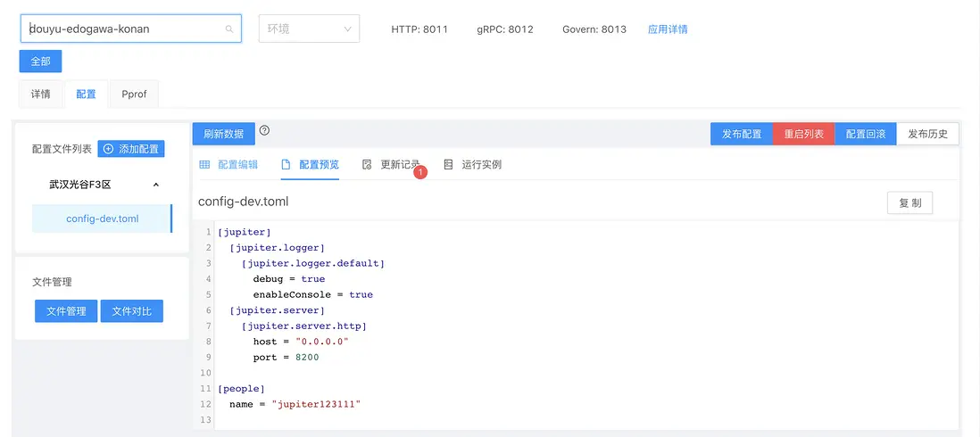Click the 发布历史 button

tap(928, 134)
